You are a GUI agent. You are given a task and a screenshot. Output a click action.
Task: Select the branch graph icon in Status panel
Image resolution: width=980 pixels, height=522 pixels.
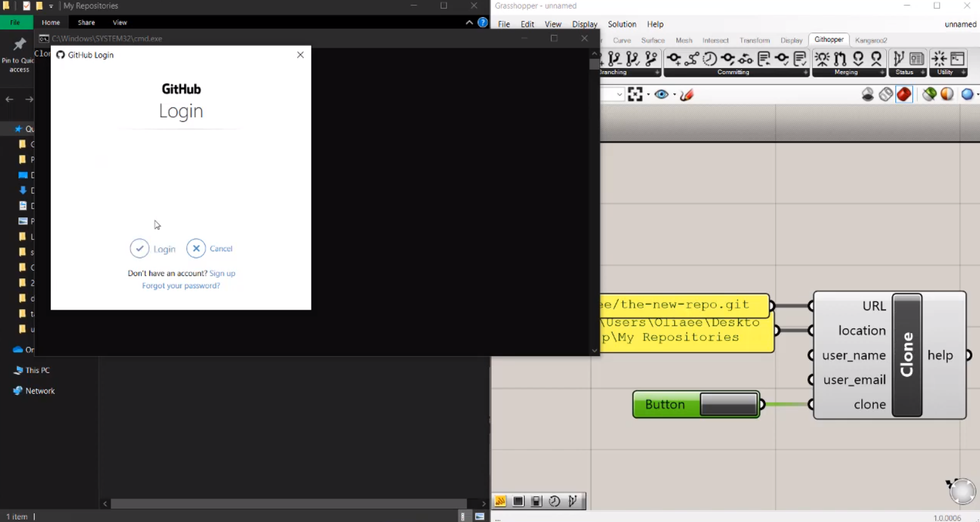pos(899,59)
